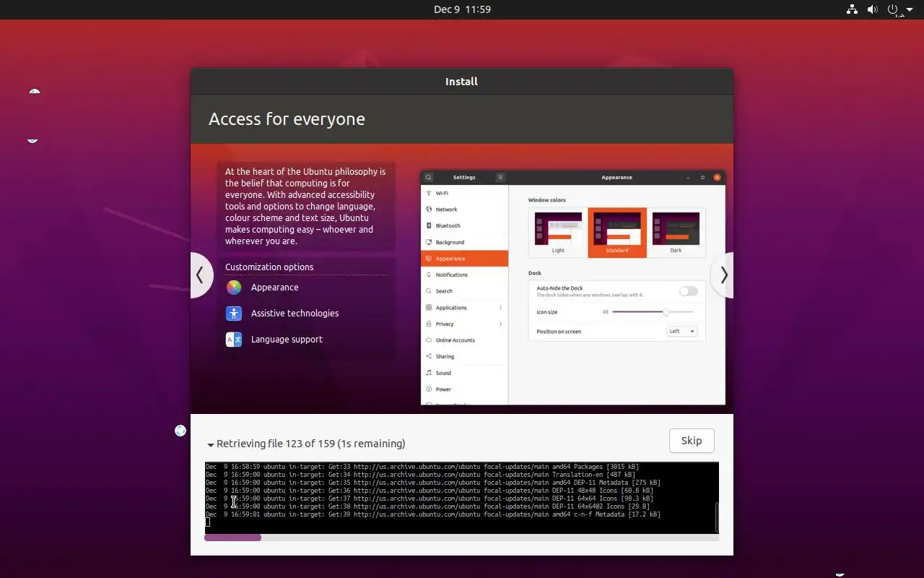Screen dimensions: 924x578
Task: Click the Assistive technologies icon
Action: (234, 314)
